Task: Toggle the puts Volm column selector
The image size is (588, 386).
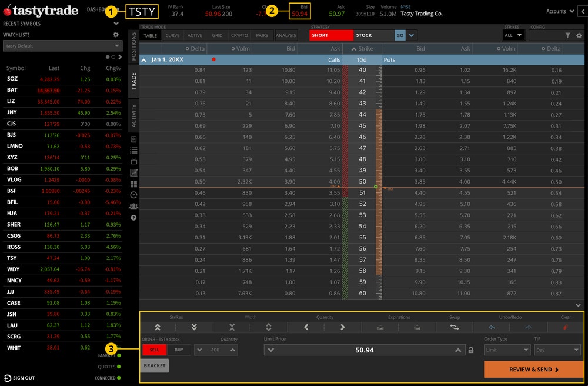Action: point(499,49)
